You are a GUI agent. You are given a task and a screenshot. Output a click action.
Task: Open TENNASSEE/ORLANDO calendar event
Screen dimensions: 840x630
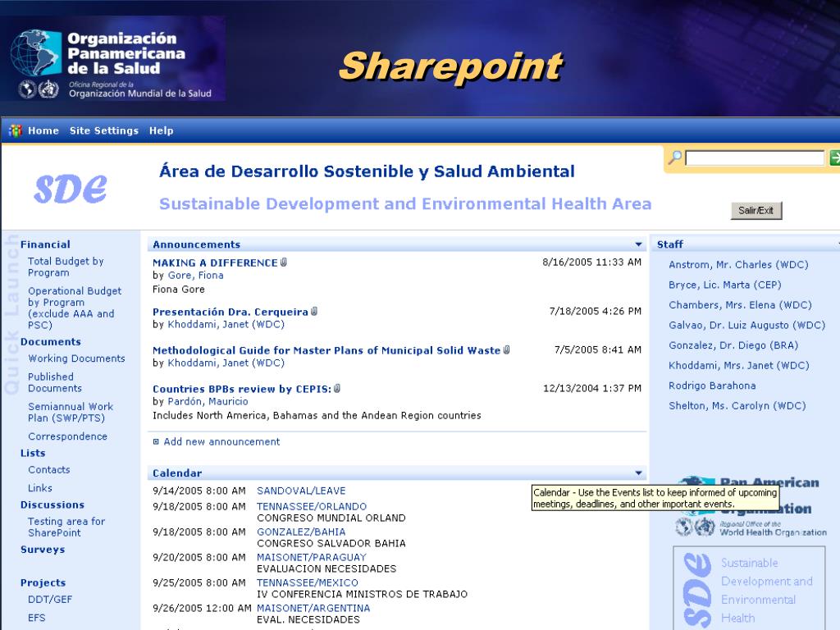[312, 506]
